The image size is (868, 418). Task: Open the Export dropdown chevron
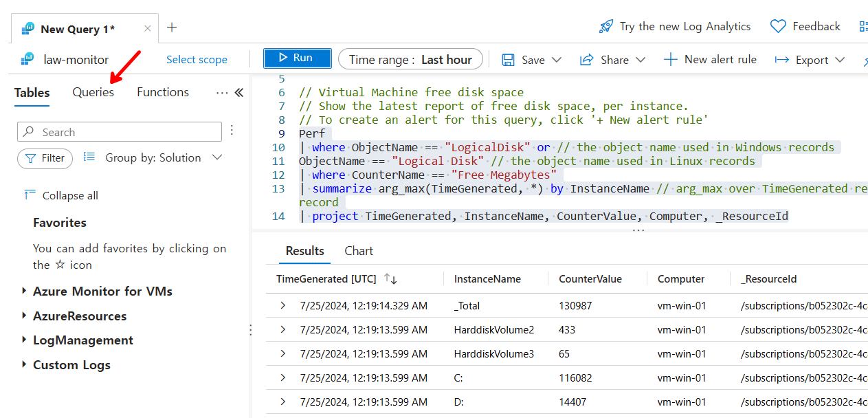click(x=840, y=60)
